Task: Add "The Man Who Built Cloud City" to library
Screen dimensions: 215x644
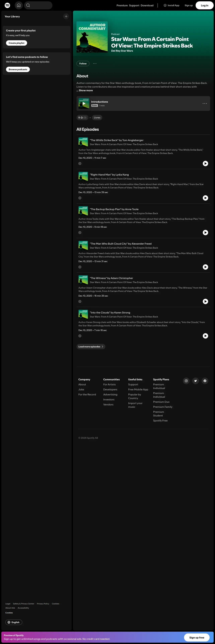Action: click(80, 267)
